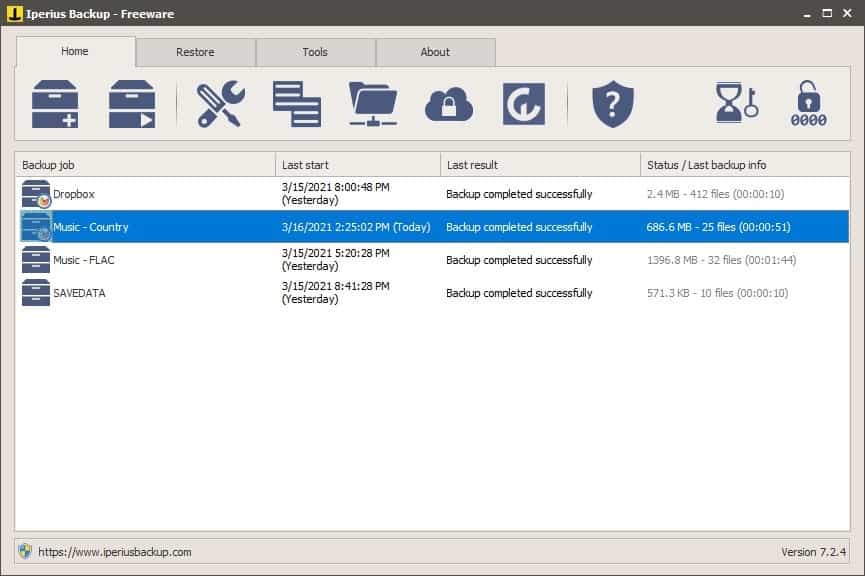Run backup job icon with play arrow

tap(132, 104)
